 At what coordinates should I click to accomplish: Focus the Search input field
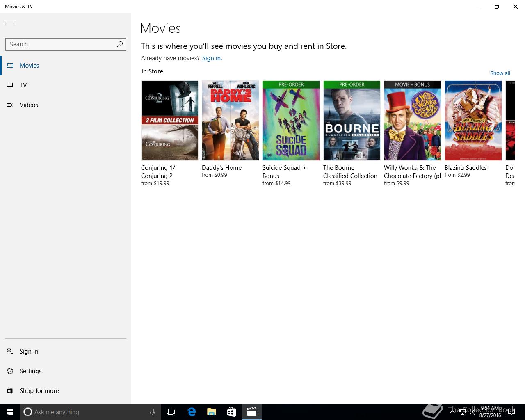pos(66,44)
